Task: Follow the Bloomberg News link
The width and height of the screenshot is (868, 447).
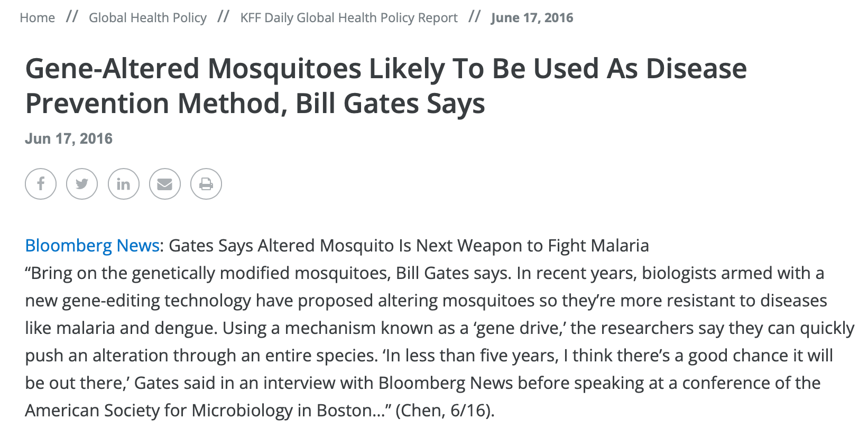Action: pyautogui.click(x=93, y=245)
